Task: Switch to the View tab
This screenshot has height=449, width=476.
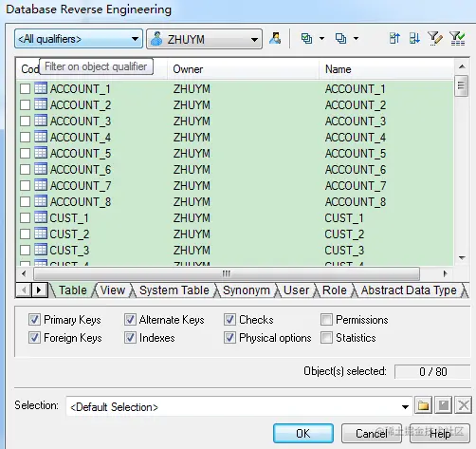Action: pos(113,290)
